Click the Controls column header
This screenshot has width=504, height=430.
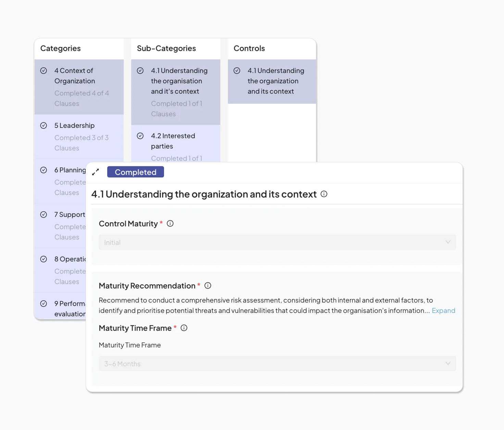point(249,48)
